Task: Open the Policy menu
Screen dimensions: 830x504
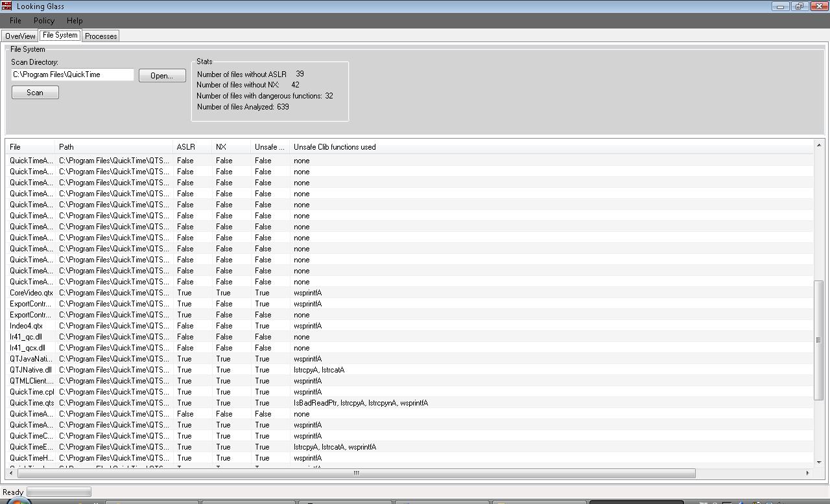Action: (x=43, y=21)
